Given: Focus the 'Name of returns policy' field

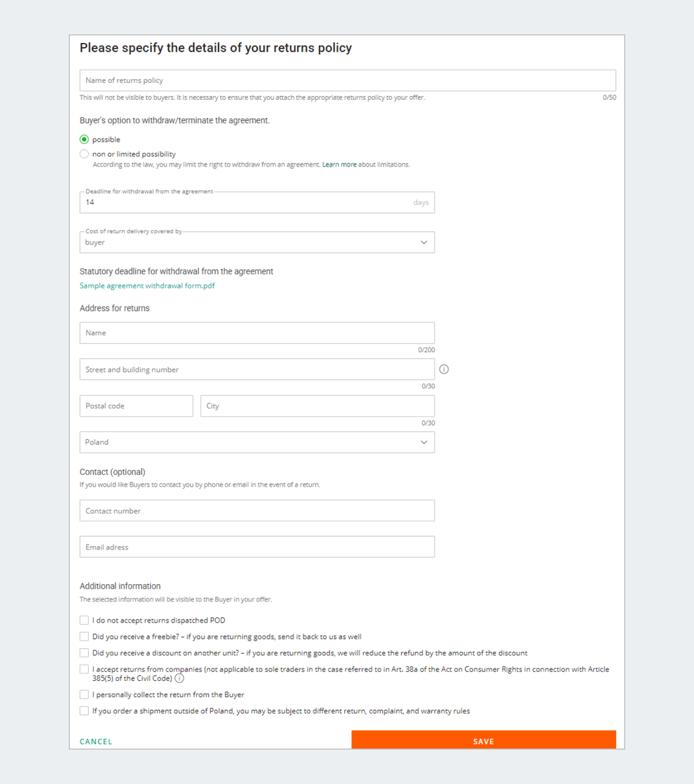Looking at the screenshot, I should click(x=347, y=80).
